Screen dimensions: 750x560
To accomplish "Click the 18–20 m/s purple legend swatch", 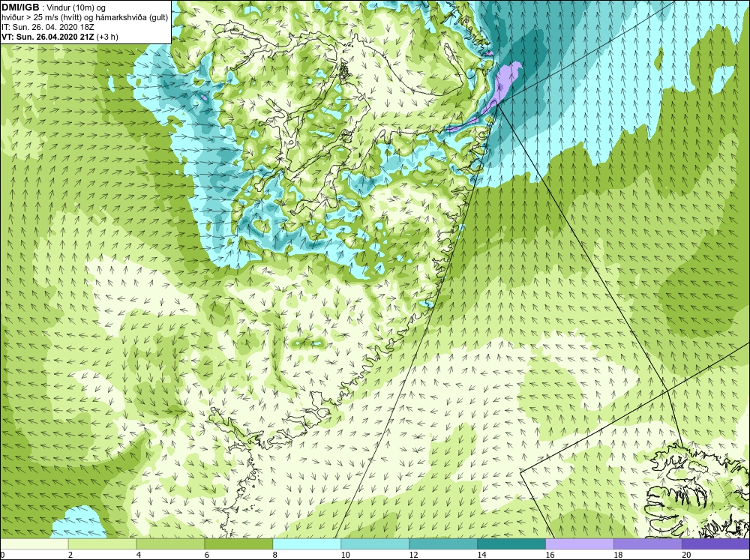I will (648, 544).
